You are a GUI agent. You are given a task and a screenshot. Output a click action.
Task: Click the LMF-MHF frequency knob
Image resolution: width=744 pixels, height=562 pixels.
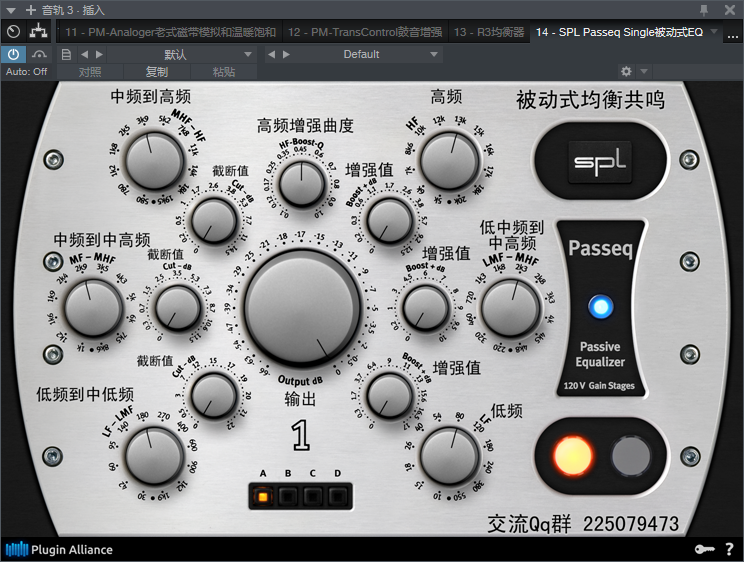[511, 309]
